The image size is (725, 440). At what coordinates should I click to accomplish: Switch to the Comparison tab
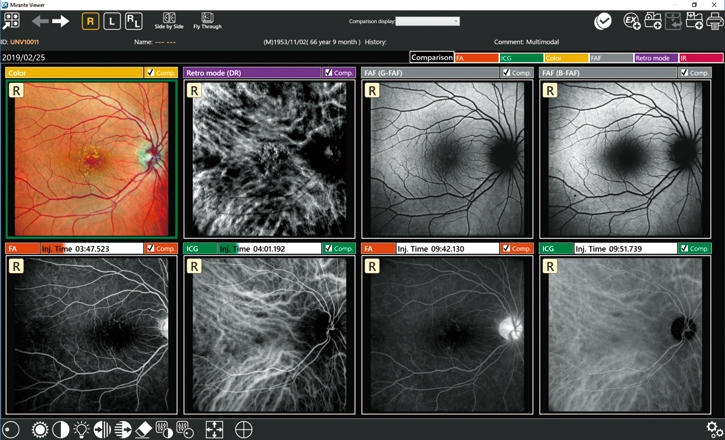pos(431,58)
